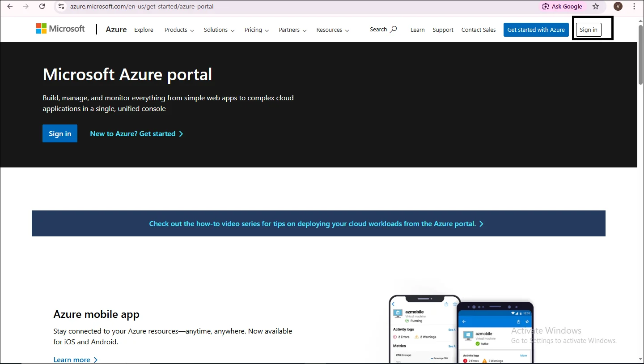644x364 pixels.
Task: Click the Azure mobile app heading
Action: (96, 314)
